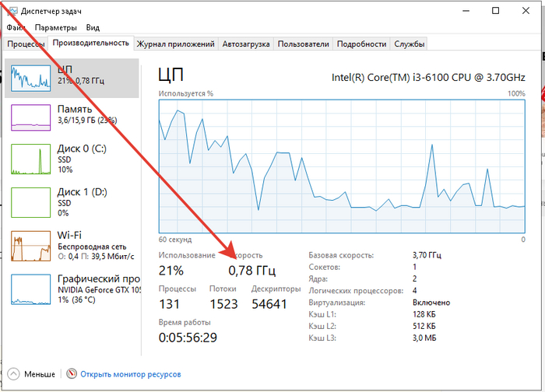
Task: Switch to the Службы tab
Action: pos(409,44)
